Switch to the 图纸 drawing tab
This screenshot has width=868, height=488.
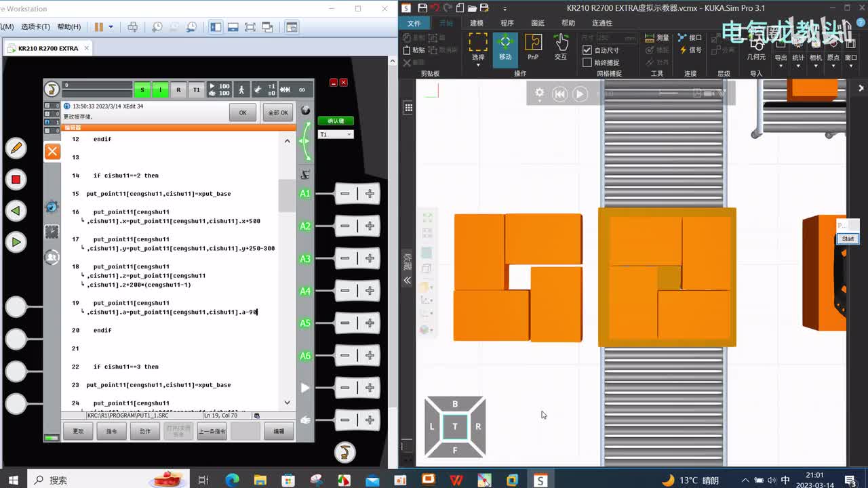pyautogui.click(x=538, y=23)
